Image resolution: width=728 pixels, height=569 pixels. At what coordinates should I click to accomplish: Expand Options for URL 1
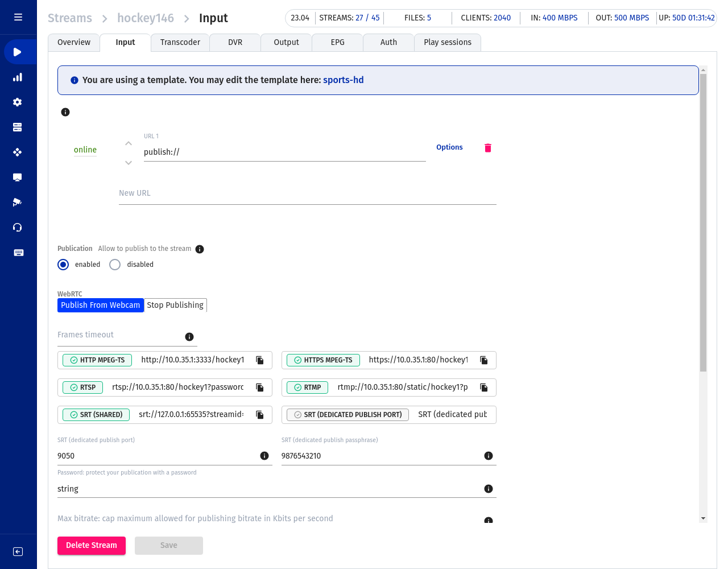[x=449, y=147]
